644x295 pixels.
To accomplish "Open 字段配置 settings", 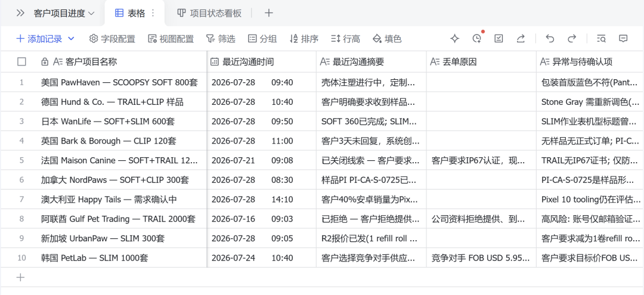I will [112, 39].
